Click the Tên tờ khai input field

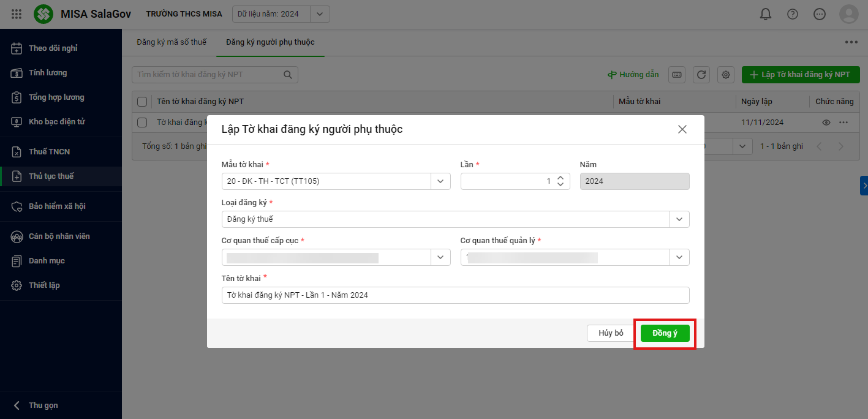455,295
